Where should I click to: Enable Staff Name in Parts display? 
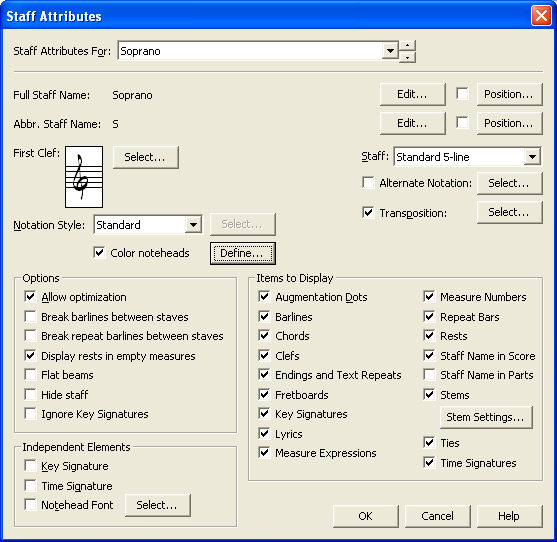[x=429, y=374]
